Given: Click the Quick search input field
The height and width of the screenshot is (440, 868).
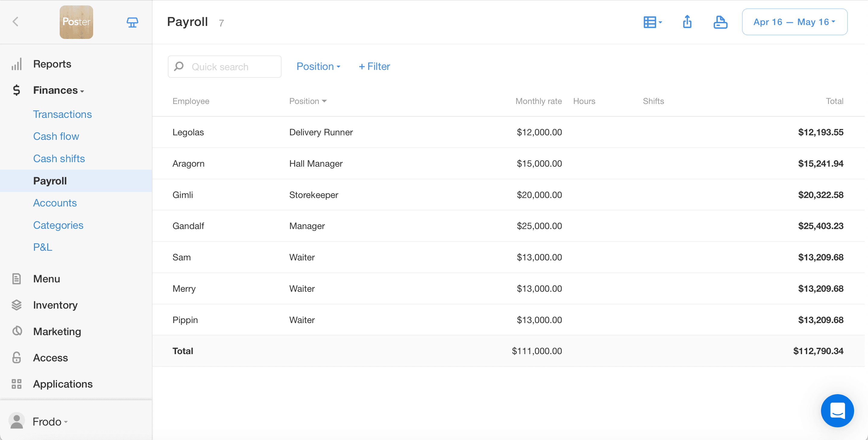Looking at the screenshot, I should [225, 66].
